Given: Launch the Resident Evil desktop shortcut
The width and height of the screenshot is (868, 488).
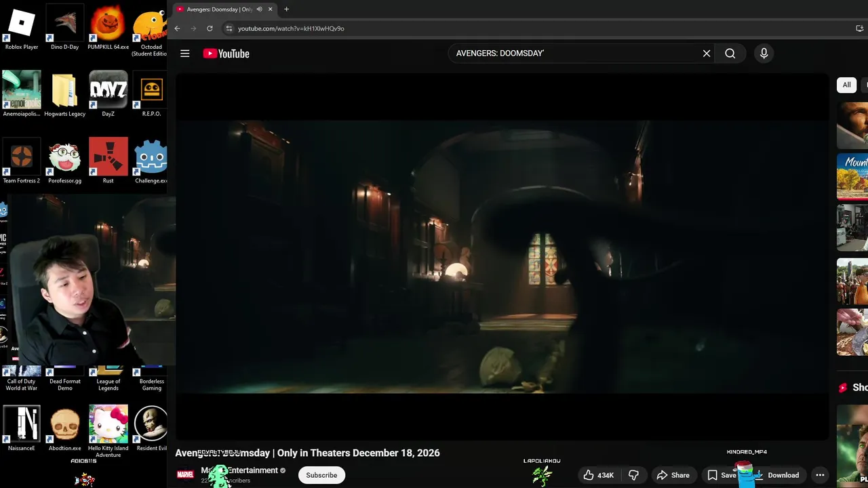Looking at the screenshot, I should 151,428.
